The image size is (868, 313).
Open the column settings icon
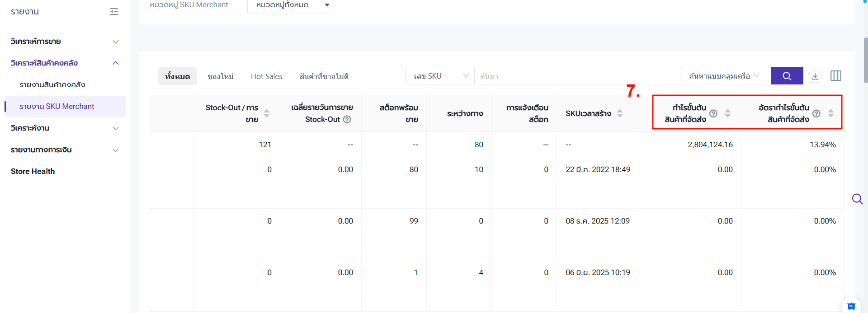(835, 76)
